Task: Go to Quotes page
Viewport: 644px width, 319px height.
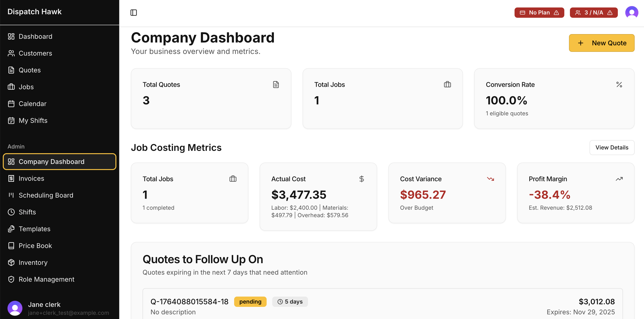Action: click(29, 70)
